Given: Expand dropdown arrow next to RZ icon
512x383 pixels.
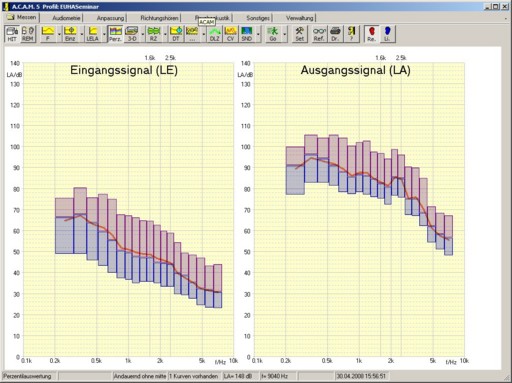Looking at the screenshot, I should 165,34.
